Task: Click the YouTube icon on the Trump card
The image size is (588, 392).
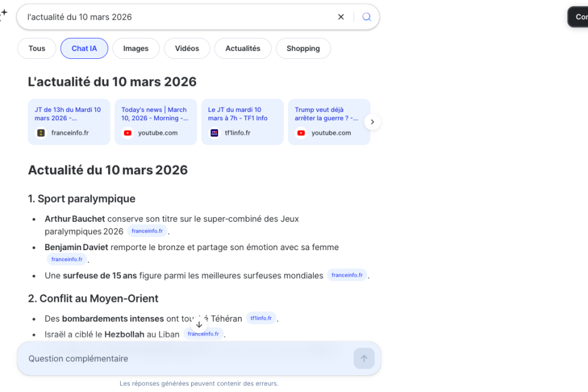Action: (x=301, y=133)
